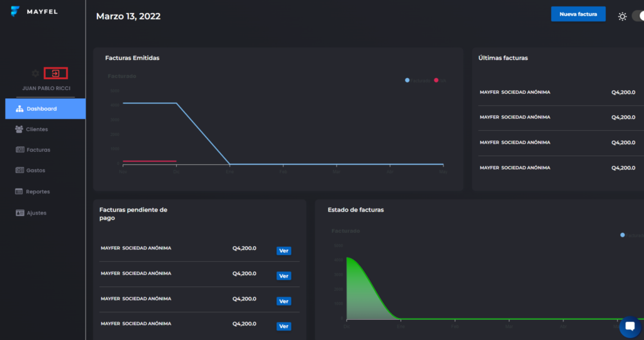Click the Clientes people icon
Screen dimensions: 644x340
(x=19, y=129)
